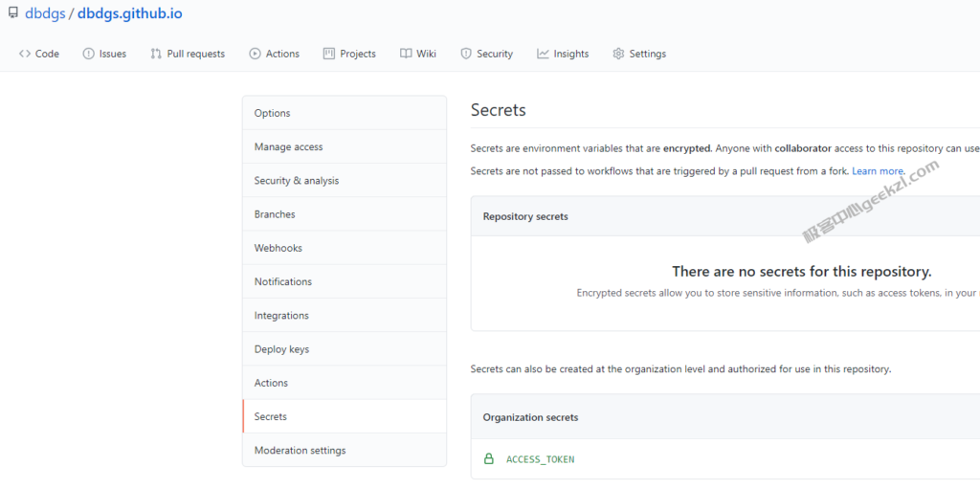This screenshot has width=980, height=489.
Task: Open the dbdgs owner link
Action: [45, 13]
